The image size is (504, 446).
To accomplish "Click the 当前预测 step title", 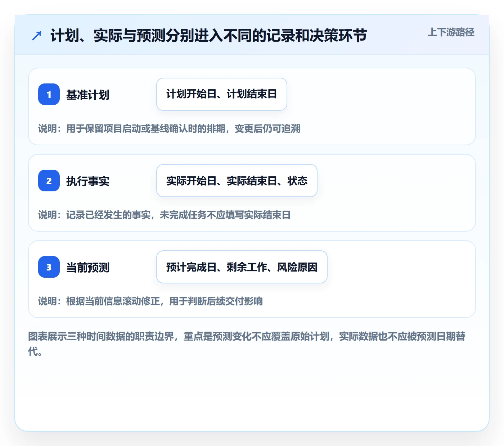I will [87, 268].
